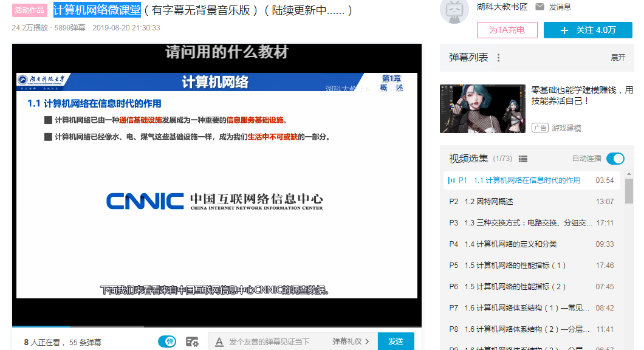The image size is (644, 350).
Task: Select episode P2 1.2 因特网概述
Action: pyautogui.click(x=532, y=202)
